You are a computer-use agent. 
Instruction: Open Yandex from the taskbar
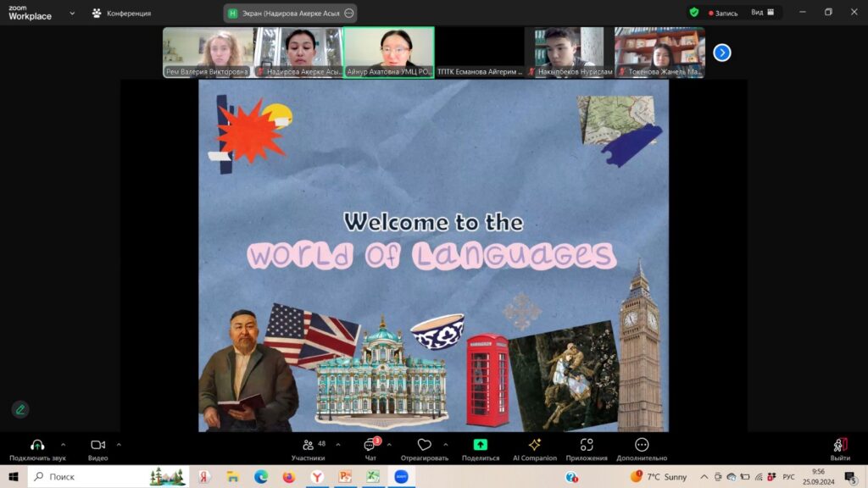coord(203,476)
